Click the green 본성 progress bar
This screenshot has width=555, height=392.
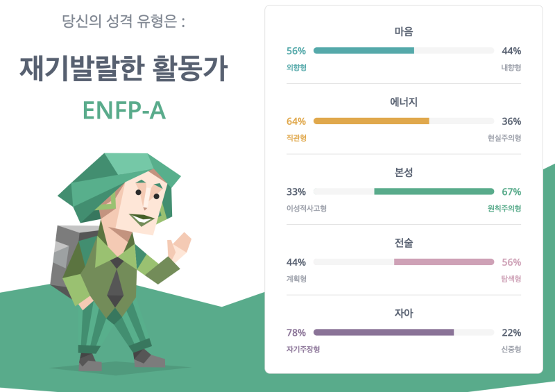404,191
